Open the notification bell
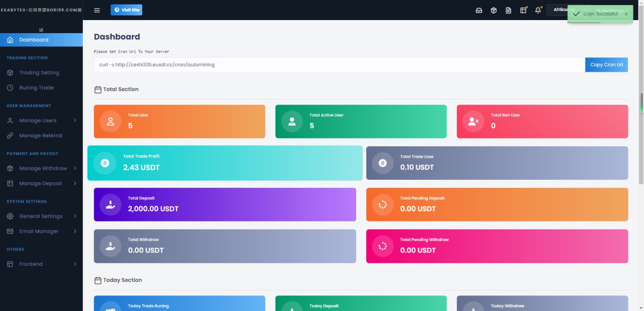The width and height of the screenshot is (644, 311). [538, 10]
